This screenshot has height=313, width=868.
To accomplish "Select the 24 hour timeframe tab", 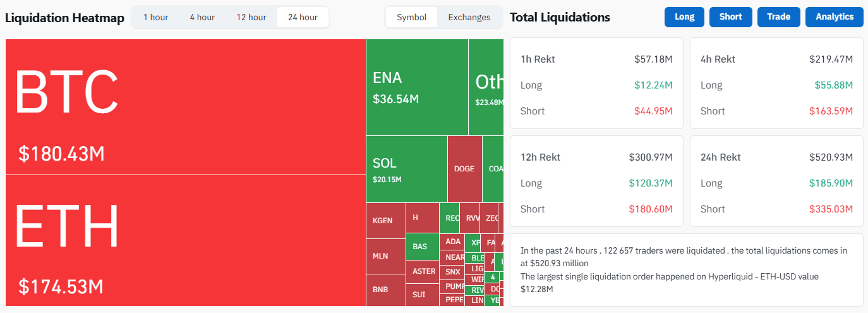I will (x=303, y=17).
